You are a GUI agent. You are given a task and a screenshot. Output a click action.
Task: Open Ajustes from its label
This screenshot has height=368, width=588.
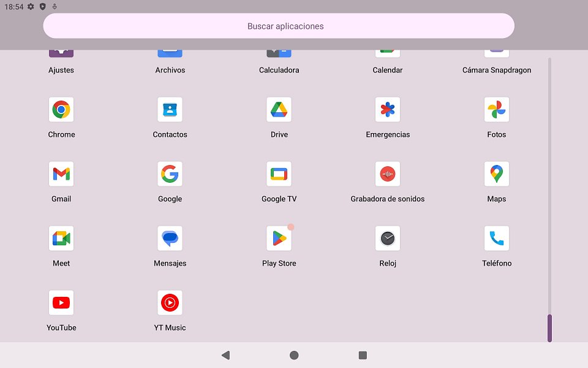pos(61,70)
